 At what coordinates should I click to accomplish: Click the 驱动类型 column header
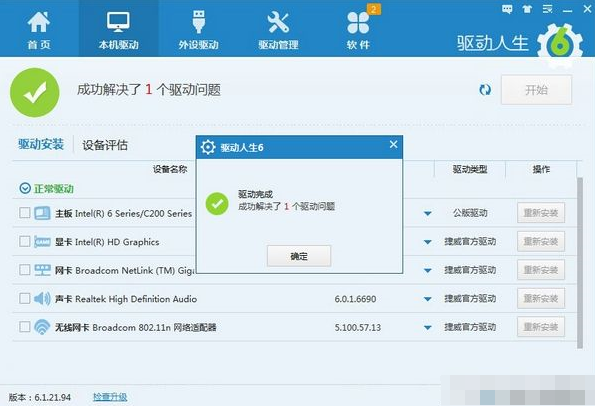pos(470,169)
